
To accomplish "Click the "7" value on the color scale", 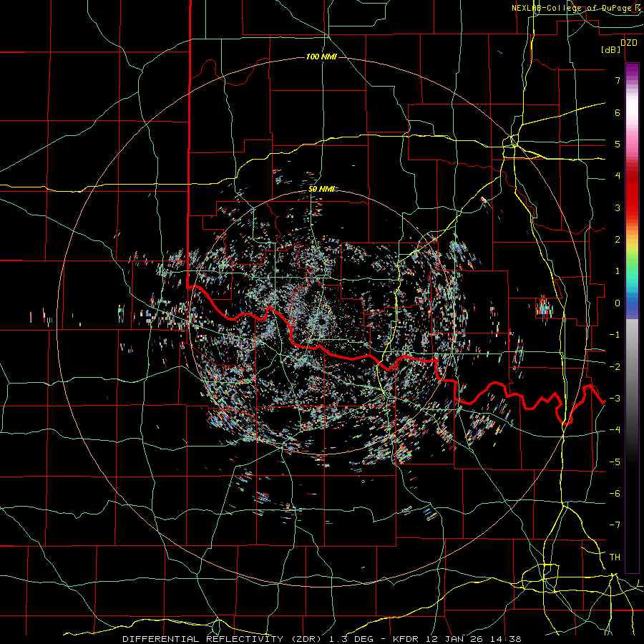I will 618,80.
